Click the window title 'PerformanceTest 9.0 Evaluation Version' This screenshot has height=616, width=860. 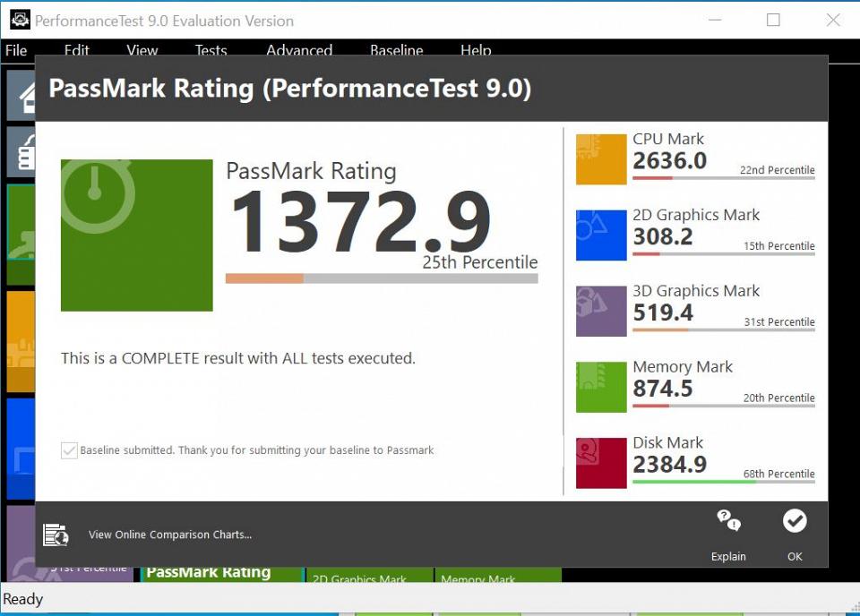(165, 21)
